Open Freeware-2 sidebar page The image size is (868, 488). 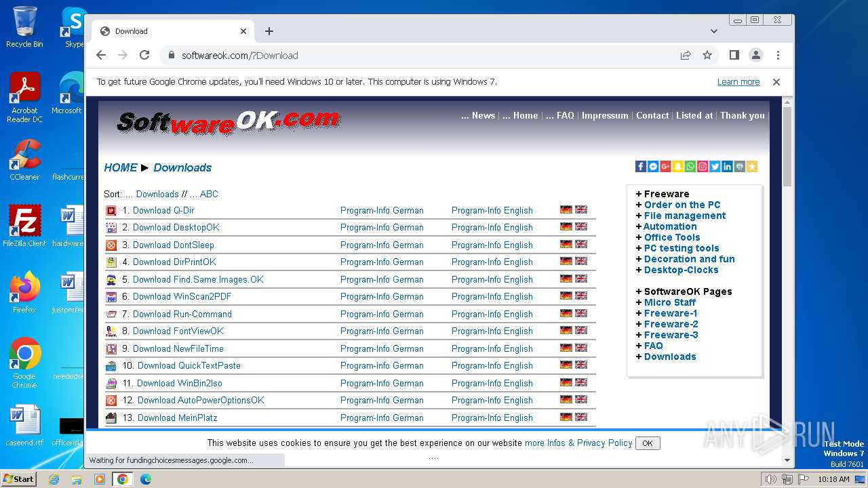click(x=671, y=324)
